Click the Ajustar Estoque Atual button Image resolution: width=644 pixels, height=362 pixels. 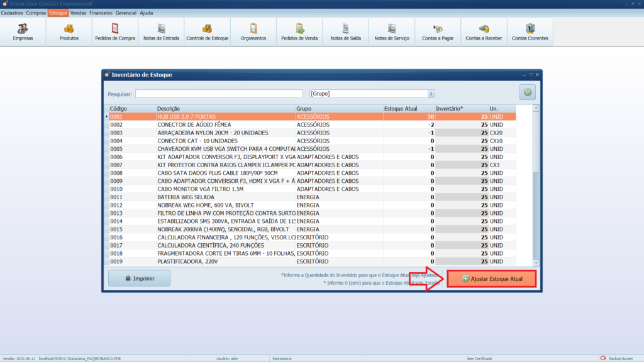[492, 278]
